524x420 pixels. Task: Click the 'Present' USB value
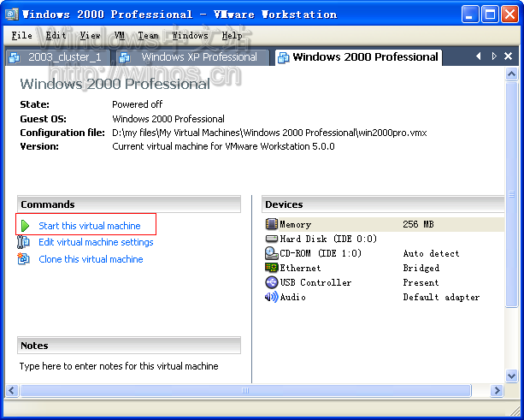[x=421, y=282]
